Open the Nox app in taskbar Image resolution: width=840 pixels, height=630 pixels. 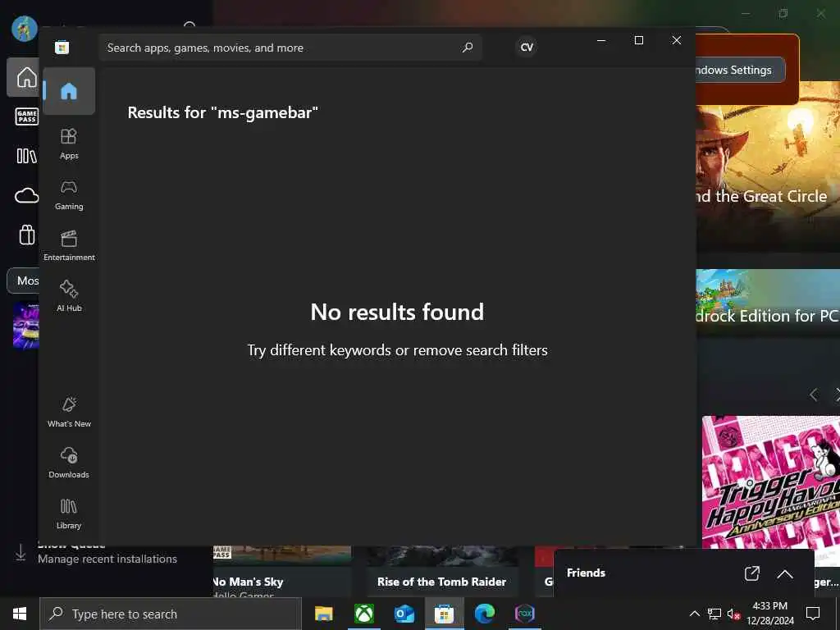pyautogui.click(x=524, y=614)
